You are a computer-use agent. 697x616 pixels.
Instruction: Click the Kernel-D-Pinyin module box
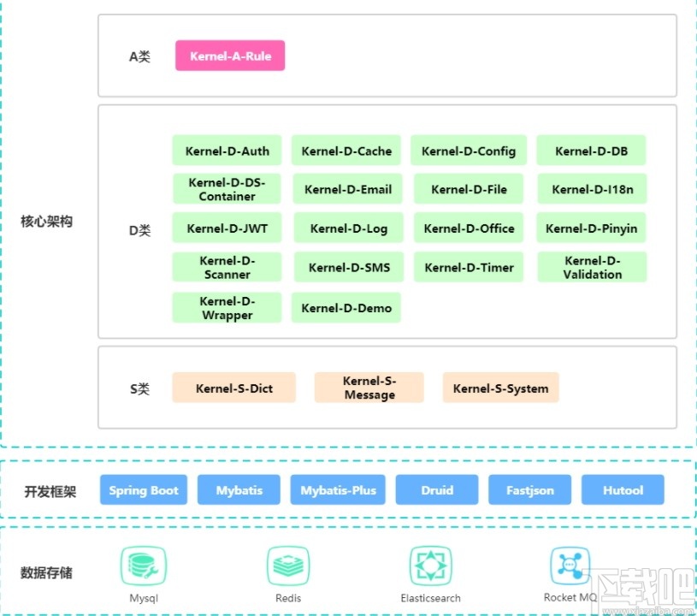coord(591,228)
